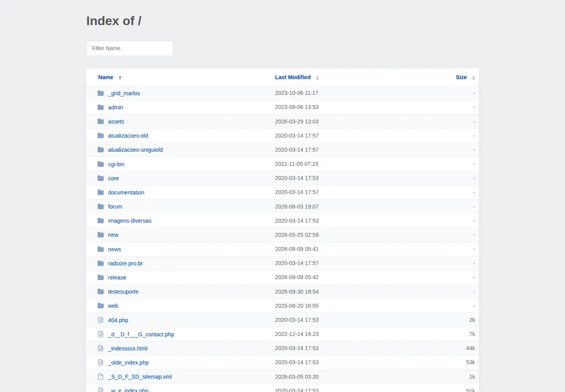Image resolution: width=565 pixels, height=392 pixels.
Task: Click the folder icon next to news
Action: click(101, 249)
